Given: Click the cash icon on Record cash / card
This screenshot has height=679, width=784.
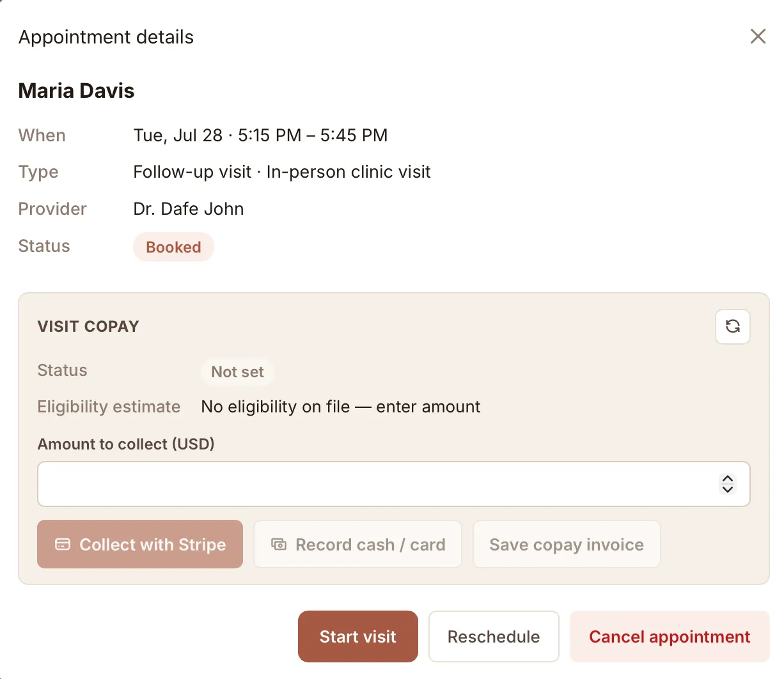Looking at the screenshot, I should (x=279, y=544).
